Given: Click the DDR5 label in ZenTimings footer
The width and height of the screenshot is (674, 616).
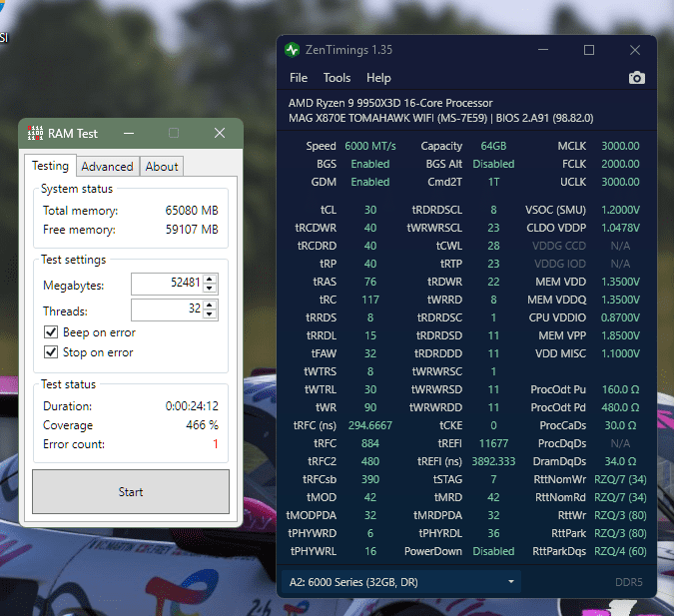Looking at the screenshot, I should pos(628,582).
